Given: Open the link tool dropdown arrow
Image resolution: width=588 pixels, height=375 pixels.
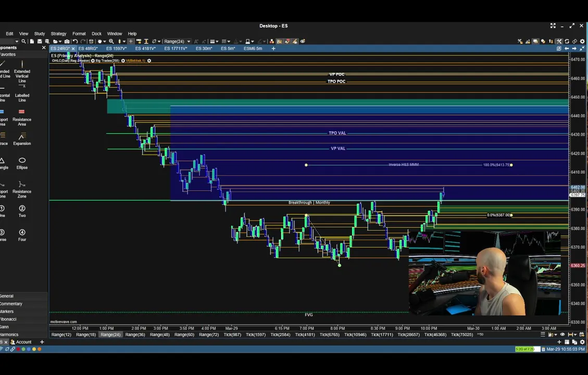Looking at the screenshot, I should 159,41.
